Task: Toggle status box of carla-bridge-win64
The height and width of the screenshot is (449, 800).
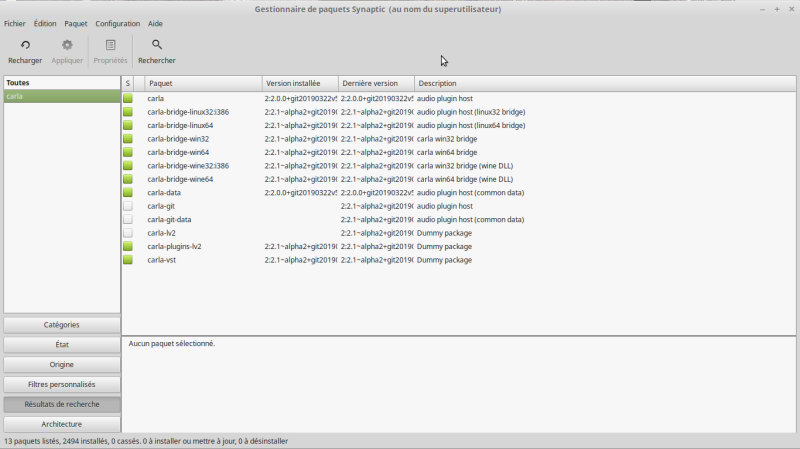Action: tap(128, 152)
